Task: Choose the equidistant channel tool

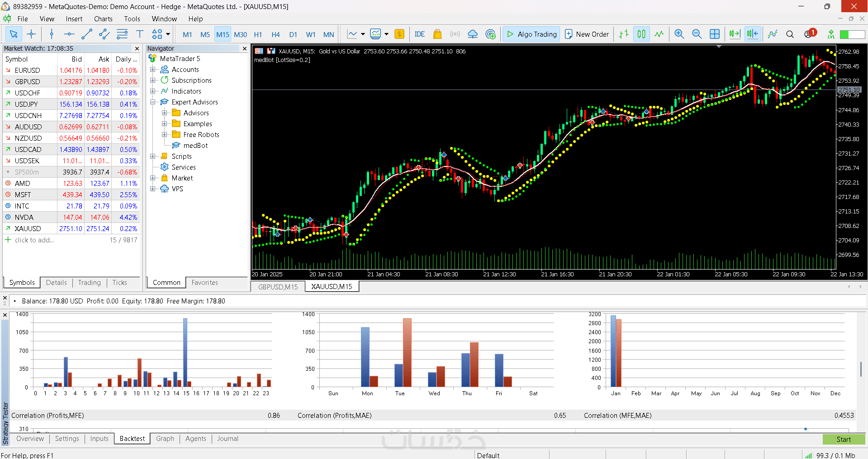Action: click(x=104, y=34)
